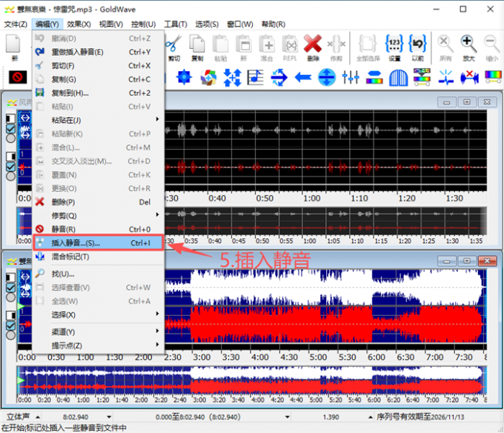Click the overview waveform strip of top window

(x=252, y=221)
